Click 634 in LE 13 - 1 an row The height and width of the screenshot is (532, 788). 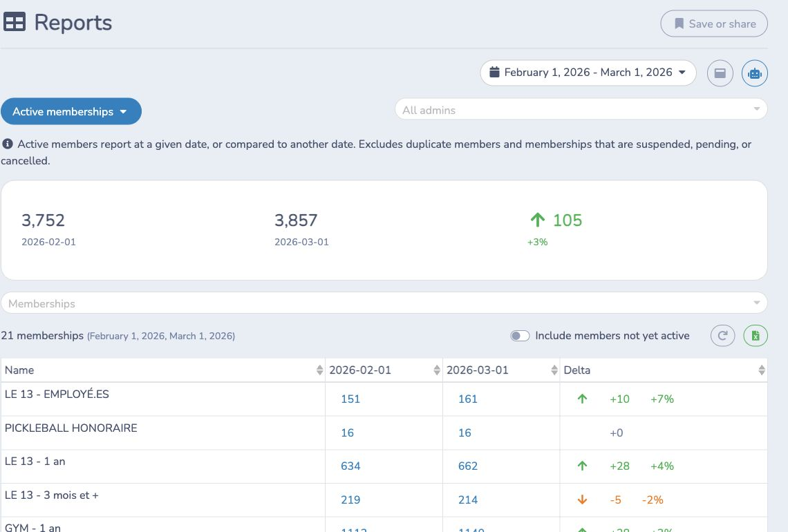(350, 466)
